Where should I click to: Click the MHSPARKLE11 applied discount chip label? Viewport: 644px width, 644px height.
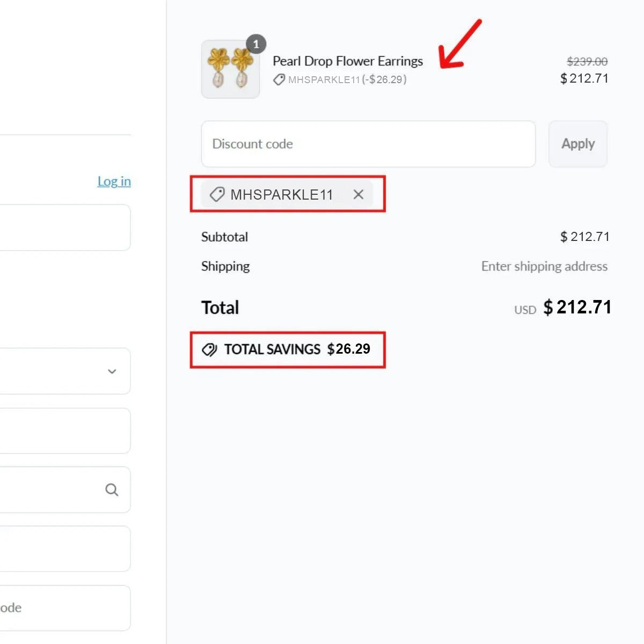tap(282, 194)
